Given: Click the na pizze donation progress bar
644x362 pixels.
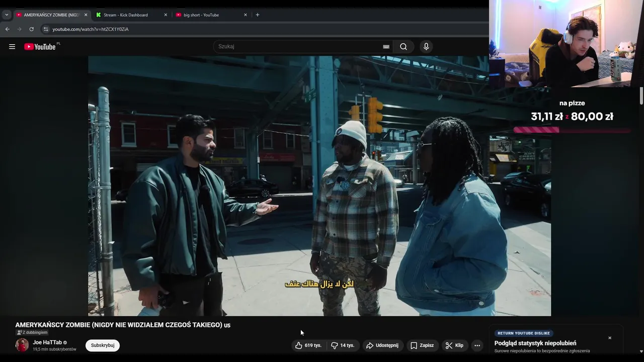Looking at the screenshot, I should click(x=572, y=130).
